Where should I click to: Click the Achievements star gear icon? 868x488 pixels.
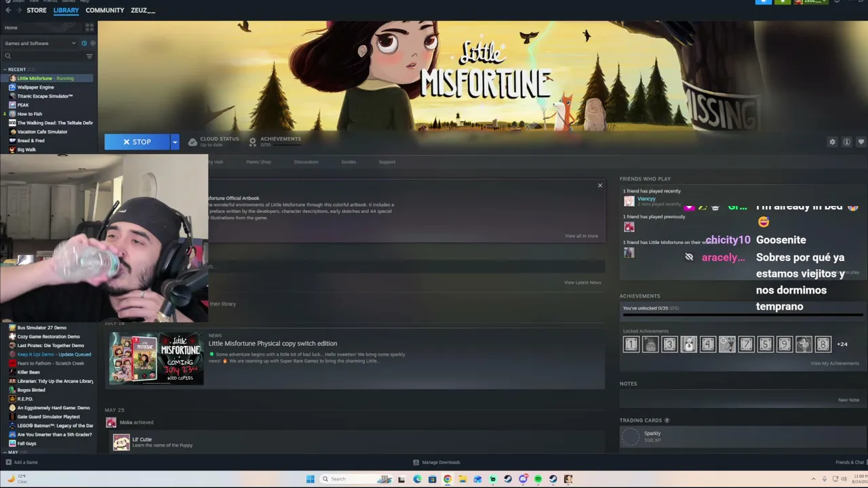coord(252,142)
